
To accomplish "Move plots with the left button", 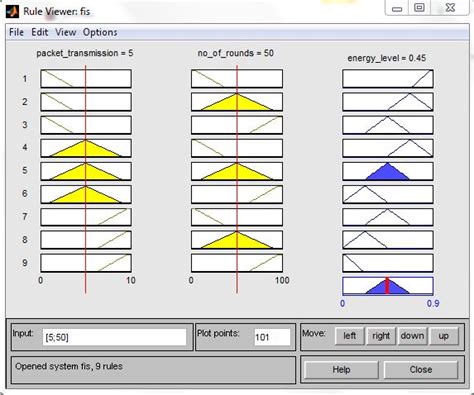I will [x=349, y=336].
